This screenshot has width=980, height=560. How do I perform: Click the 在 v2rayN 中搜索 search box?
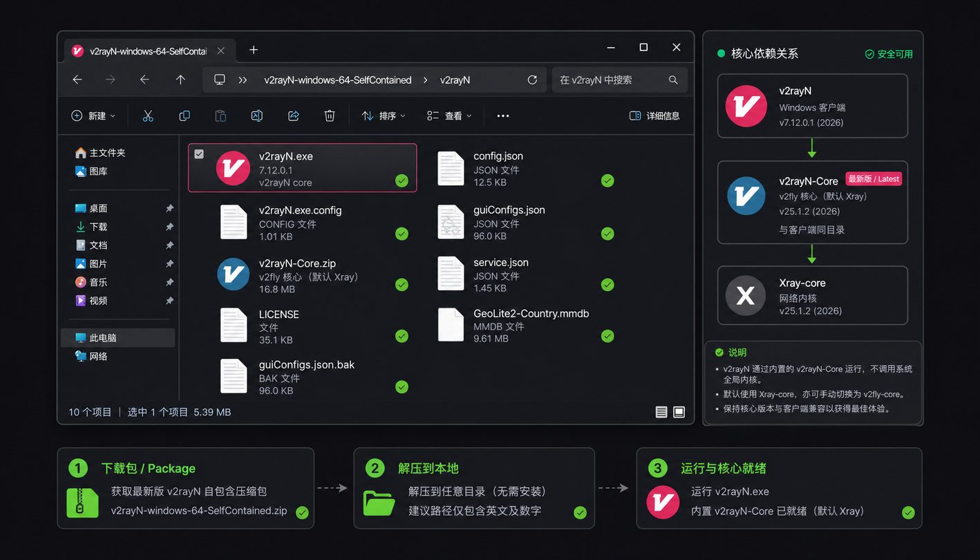pos(619,80)
